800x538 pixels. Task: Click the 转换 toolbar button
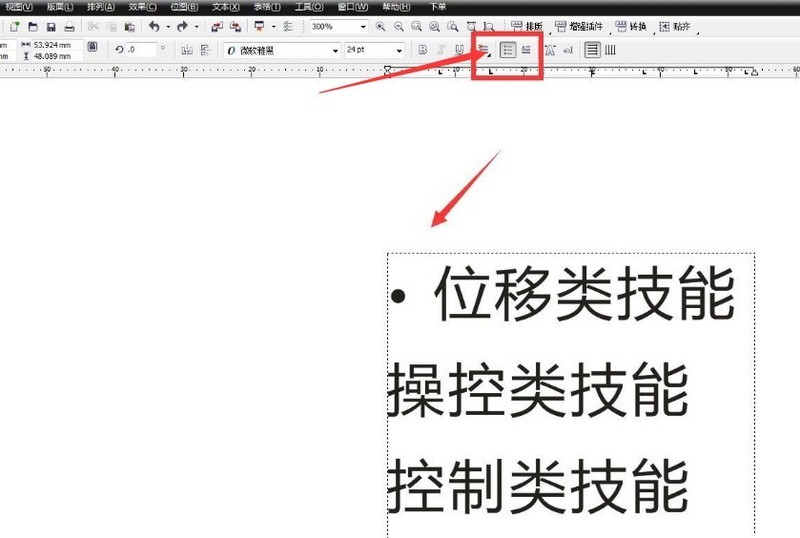tap(631, 27)
